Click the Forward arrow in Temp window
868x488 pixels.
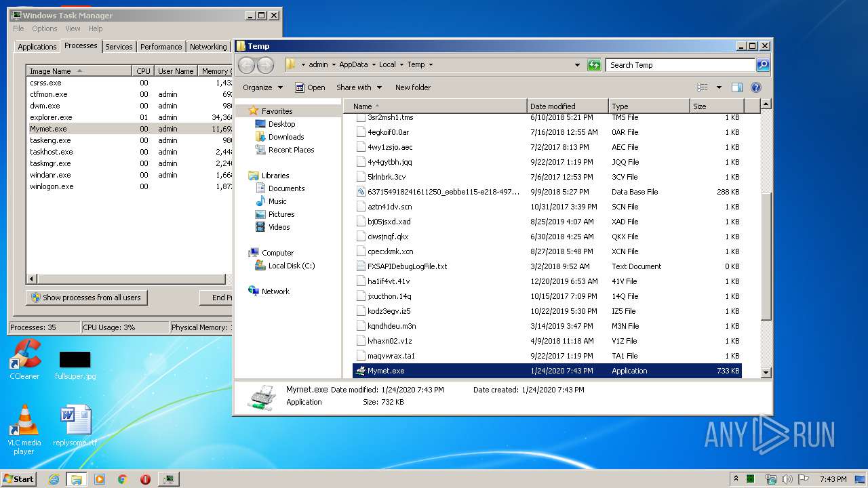click(266, 65)
